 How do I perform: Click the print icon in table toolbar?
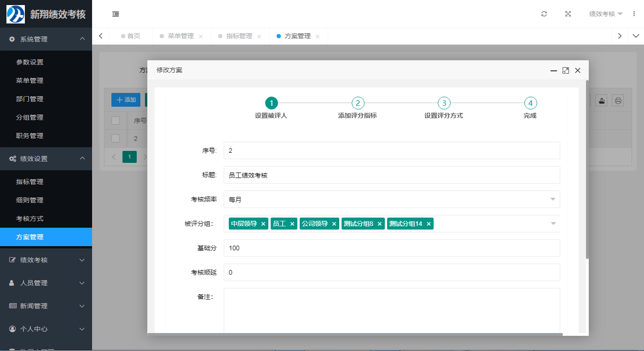pos(618,100)
